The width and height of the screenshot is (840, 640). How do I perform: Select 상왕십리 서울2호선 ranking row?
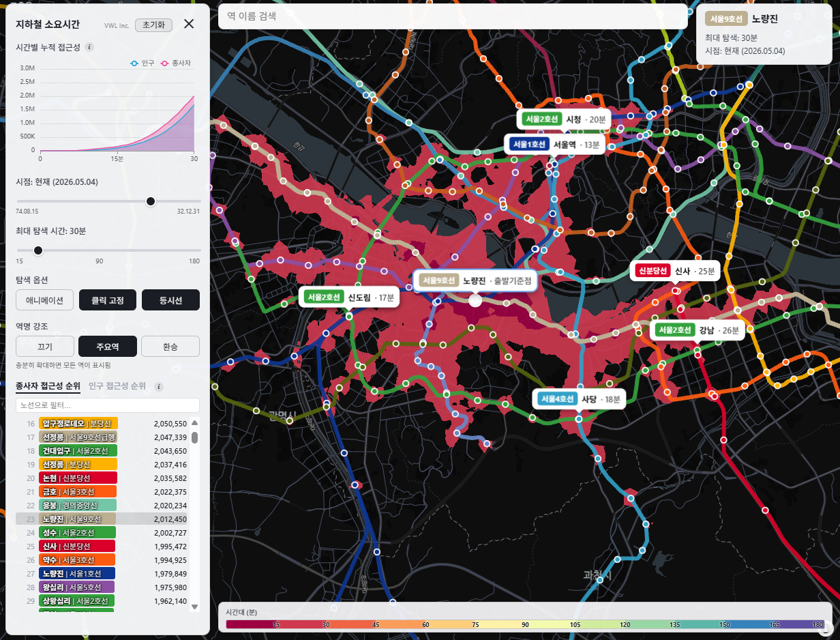pos(102,601)
